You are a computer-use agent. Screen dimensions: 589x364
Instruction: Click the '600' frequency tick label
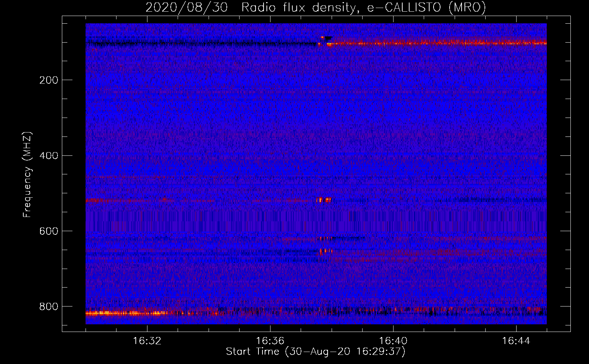48,232
